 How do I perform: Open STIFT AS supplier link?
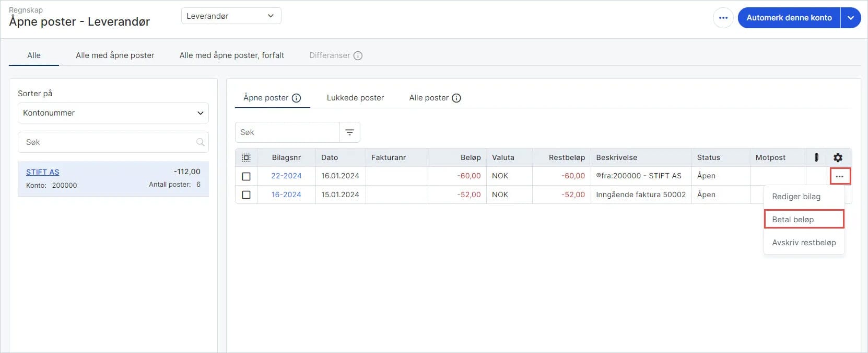pyautogui.click(x=43, y=172)
